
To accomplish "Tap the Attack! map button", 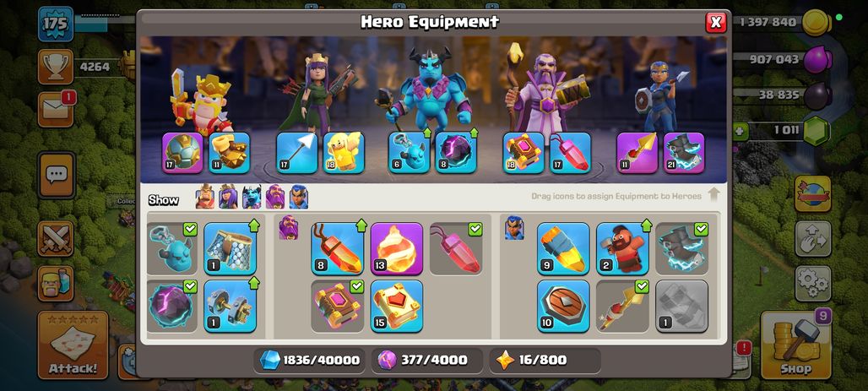I will 73,345.
